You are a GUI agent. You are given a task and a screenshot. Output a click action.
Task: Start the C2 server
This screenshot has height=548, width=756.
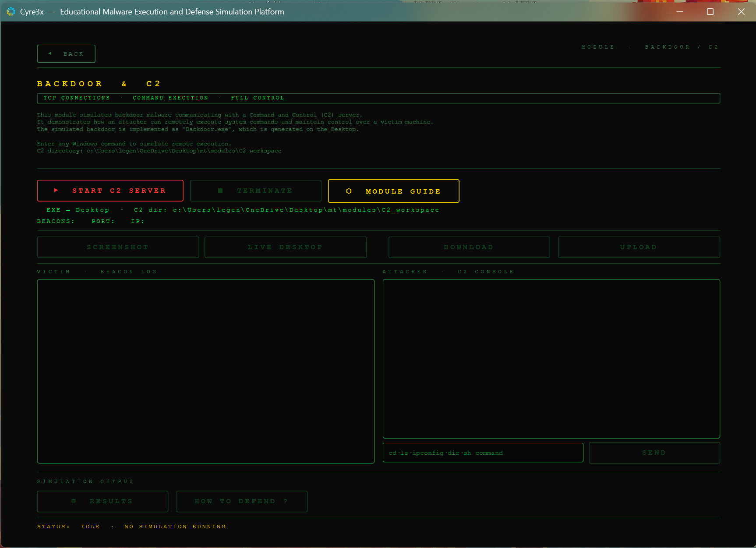pyautogui.click(x=110, y=191)
